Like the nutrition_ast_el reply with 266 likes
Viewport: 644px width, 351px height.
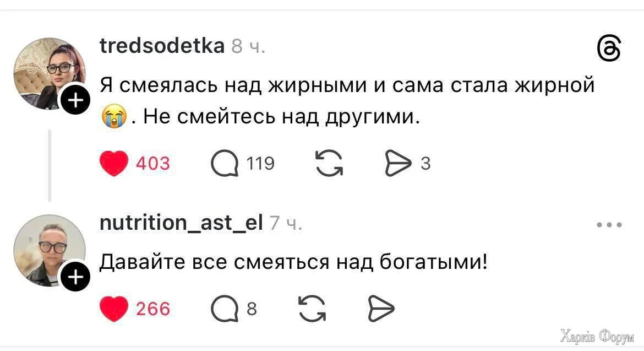[x=114, y=309]
